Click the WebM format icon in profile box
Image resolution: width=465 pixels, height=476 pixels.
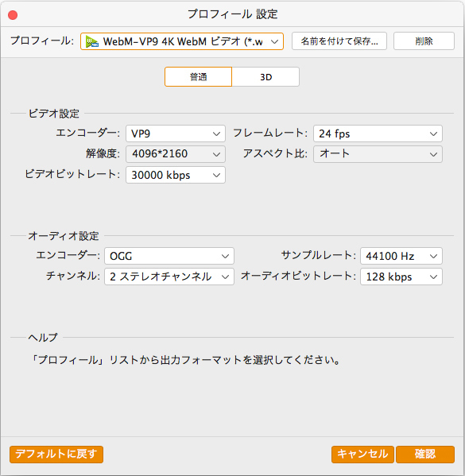pyautogui.click(x=92, y=41)
